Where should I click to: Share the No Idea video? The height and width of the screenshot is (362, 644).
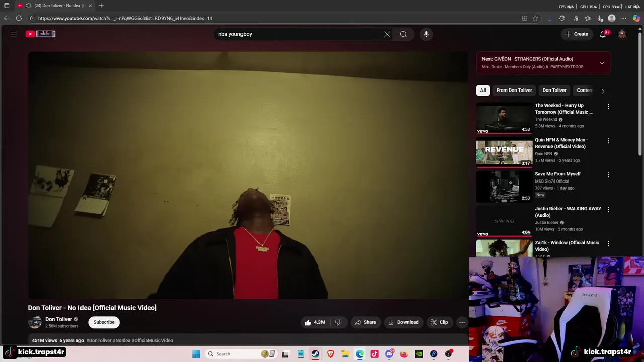[365, 322]
